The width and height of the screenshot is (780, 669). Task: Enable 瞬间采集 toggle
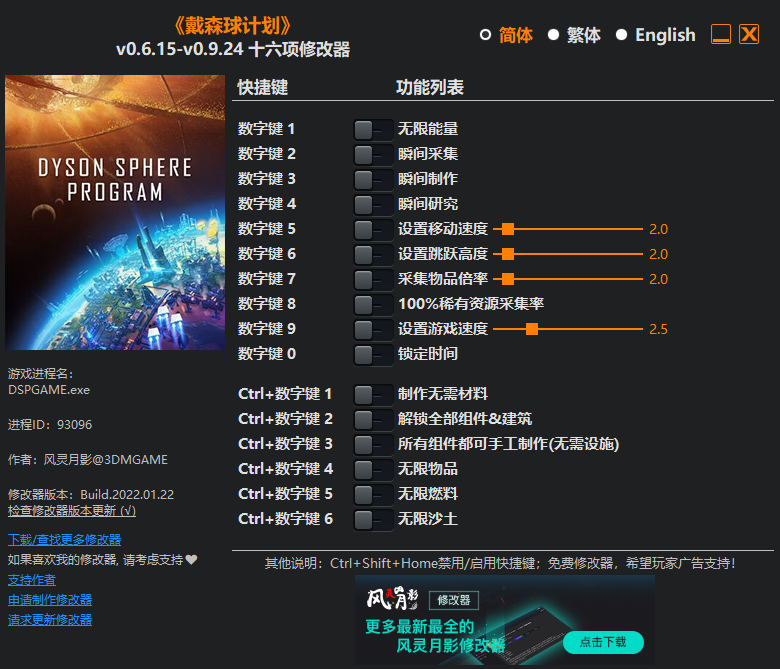coord(373,155)
